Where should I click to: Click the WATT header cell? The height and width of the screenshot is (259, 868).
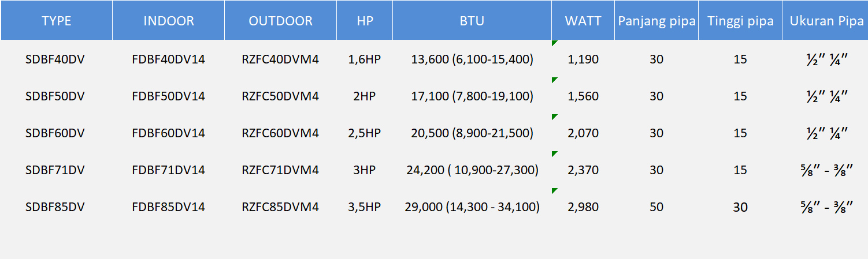coord(583,21)
